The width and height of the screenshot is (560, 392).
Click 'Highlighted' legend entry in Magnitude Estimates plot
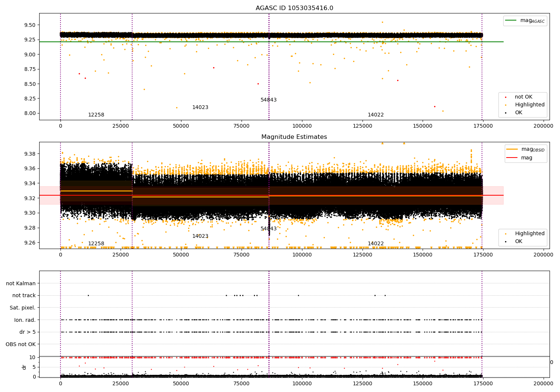point(530,234)
